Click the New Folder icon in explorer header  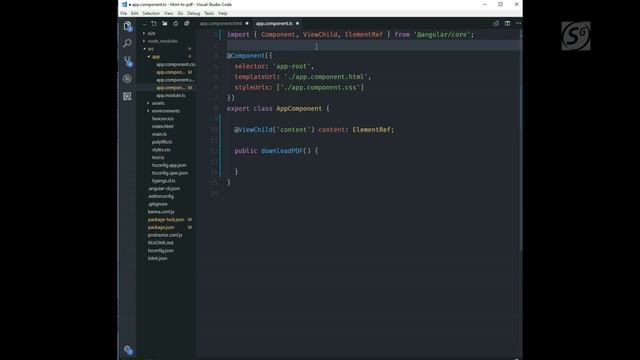tap(164, 24)
